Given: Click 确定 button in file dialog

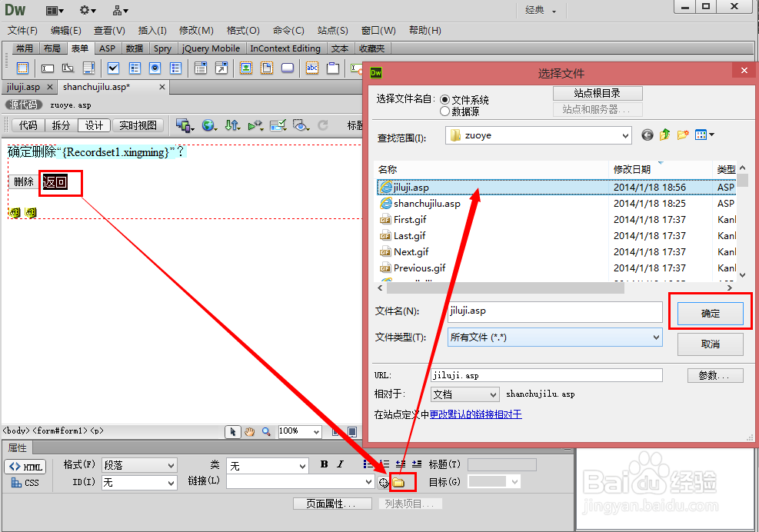Looking at the screenshot, I should click(710, 314).
